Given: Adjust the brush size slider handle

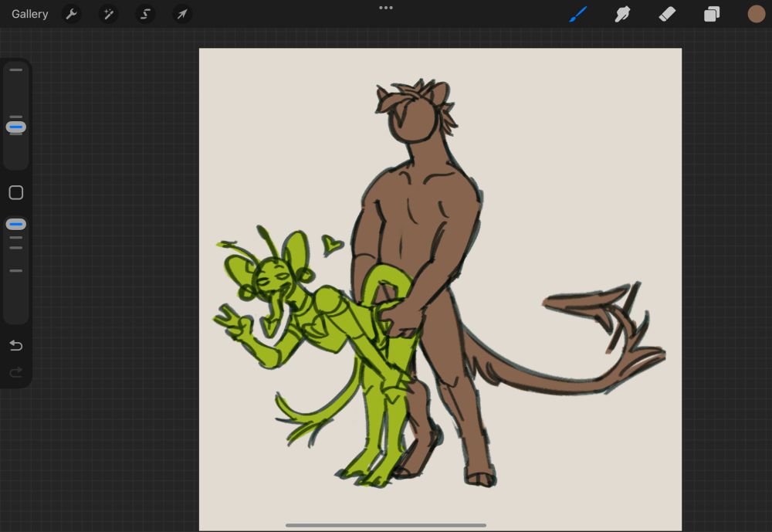Looking at the screenshot, I should (x=15, y=127).
